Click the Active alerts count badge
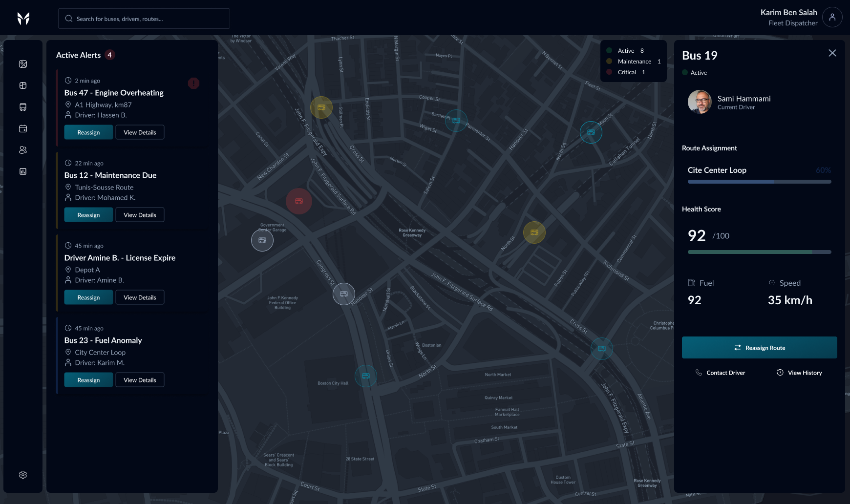 [110, 55]
